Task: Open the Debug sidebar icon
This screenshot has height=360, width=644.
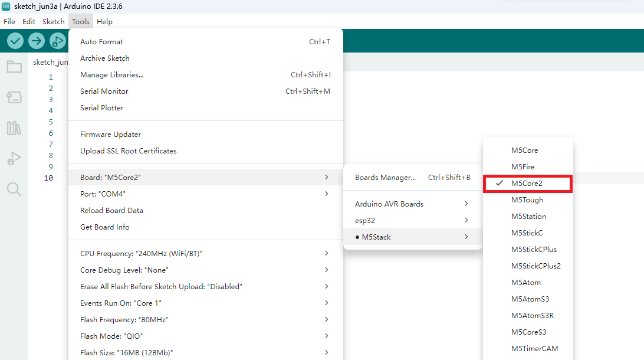Action: (14, 159)
